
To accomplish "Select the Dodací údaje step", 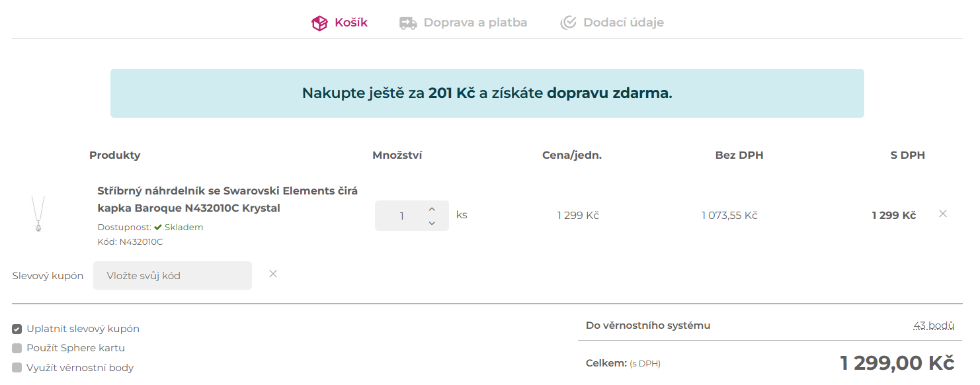I will pyautogui.click(x=623, y=22).
